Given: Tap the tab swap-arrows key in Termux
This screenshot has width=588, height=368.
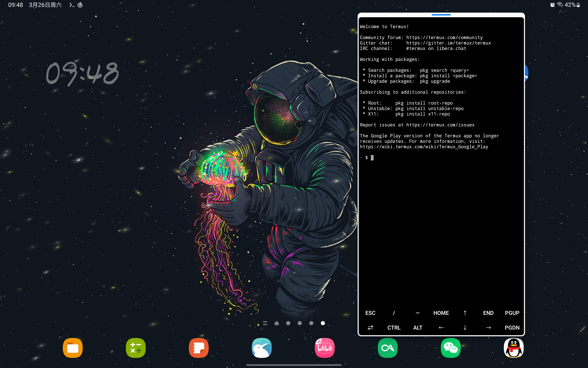Looking at the screenshot, I should (370, 328).
